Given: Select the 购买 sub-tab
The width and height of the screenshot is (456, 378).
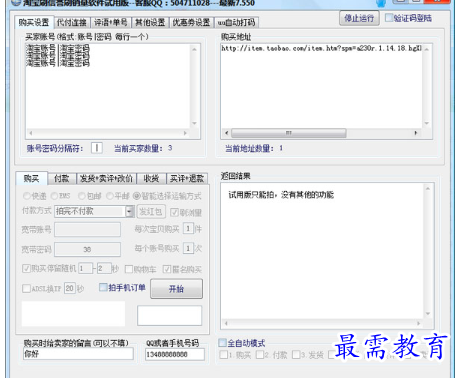Looking at the screenshot, I should click(x=31, y=178).
